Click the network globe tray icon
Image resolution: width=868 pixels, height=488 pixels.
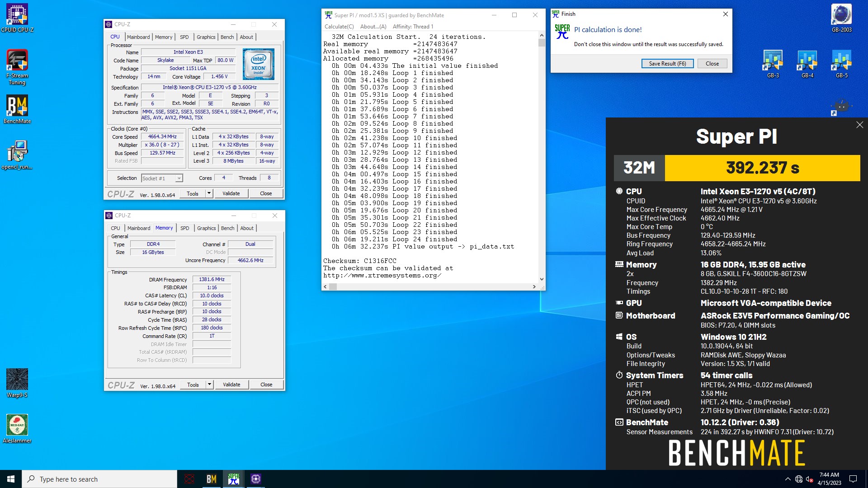tap(799, 479)
